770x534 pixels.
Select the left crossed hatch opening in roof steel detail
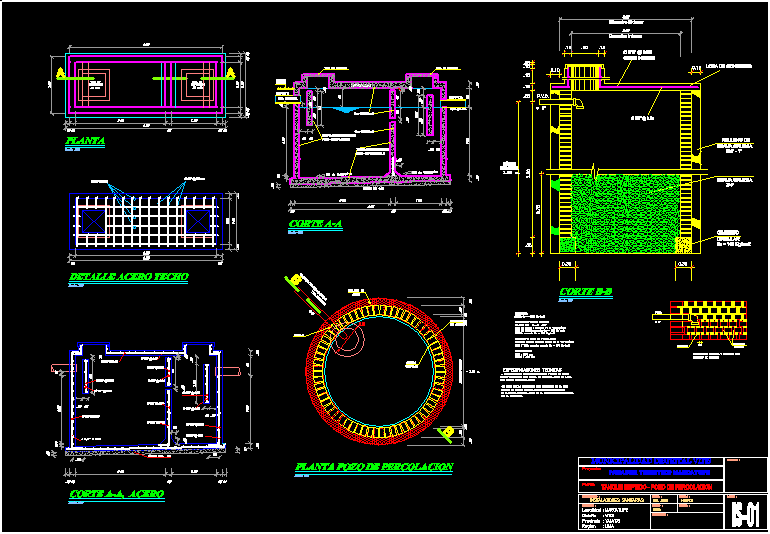(93, 221)
